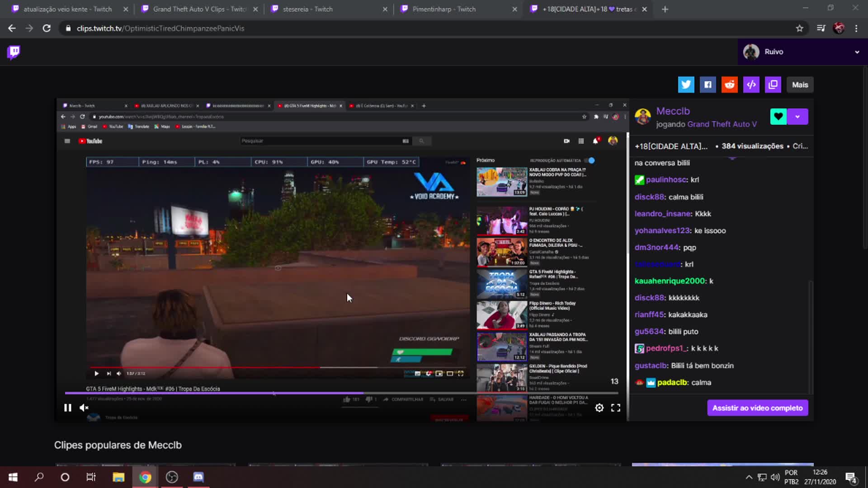Expand dropdown next to follow heart

[x=797, y=117]
